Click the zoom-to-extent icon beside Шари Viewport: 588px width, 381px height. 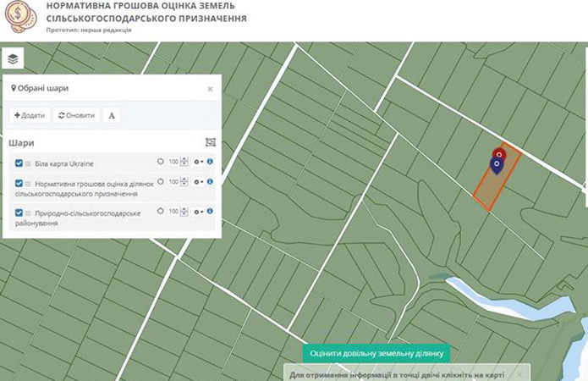[x=210, y=142]
